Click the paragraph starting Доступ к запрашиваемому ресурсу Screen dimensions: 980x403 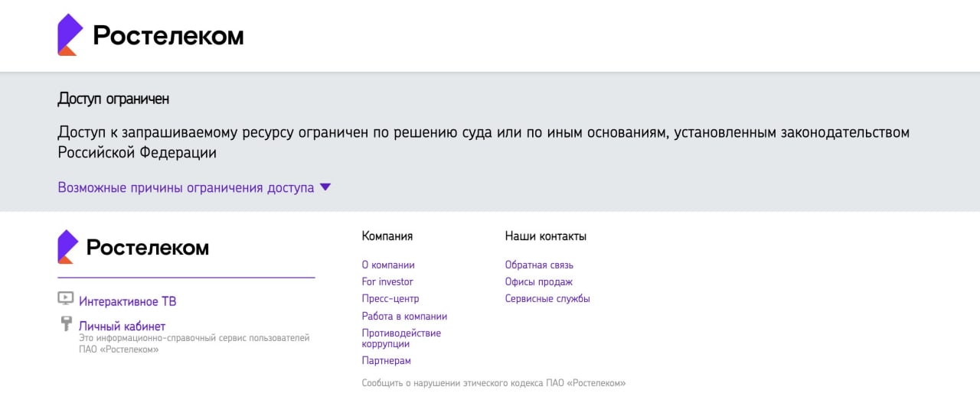484,142
